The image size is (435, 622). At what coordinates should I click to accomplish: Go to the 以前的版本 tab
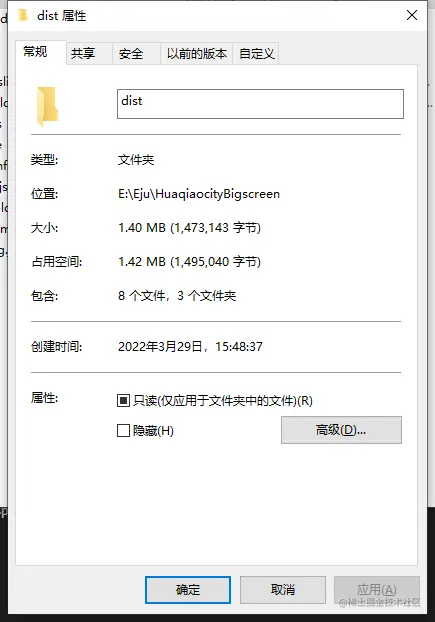(x=196, y=53)
